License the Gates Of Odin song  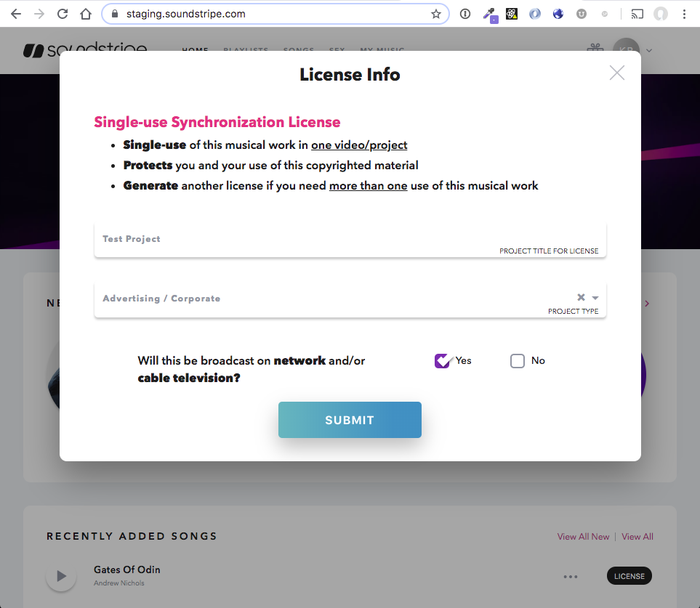629,576
